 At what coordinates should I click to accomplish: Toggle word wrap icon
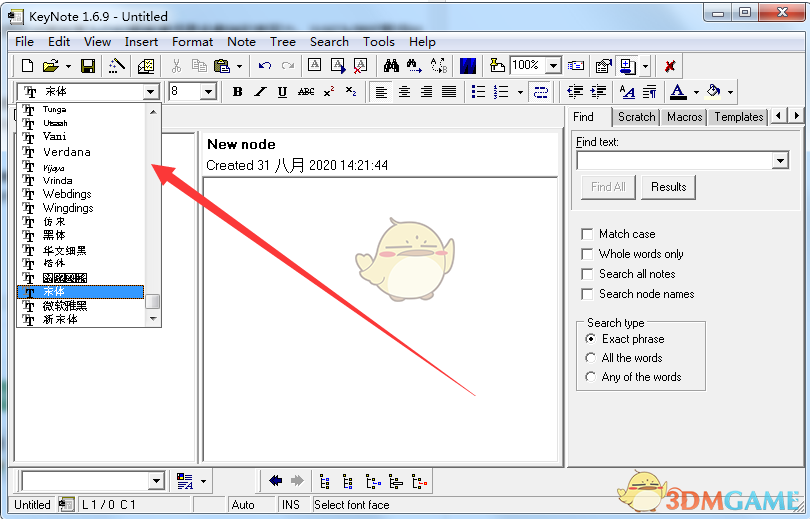tap(541, 92)
